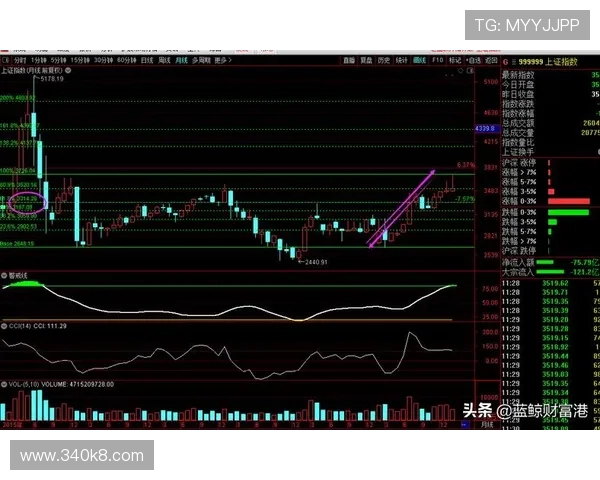Click the 复盘 replay button

366,60
